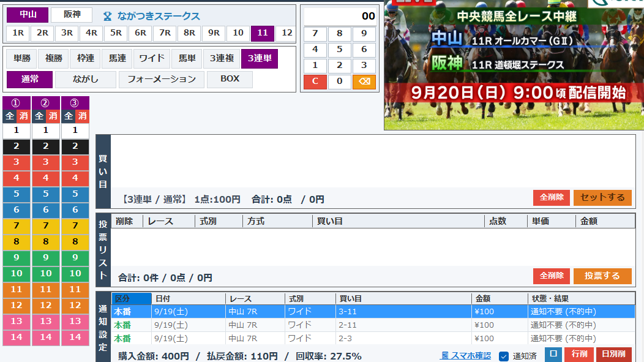Click the 投票する vote button
The width and height of the screenshot is (644, 362).
tap(602, 276)
